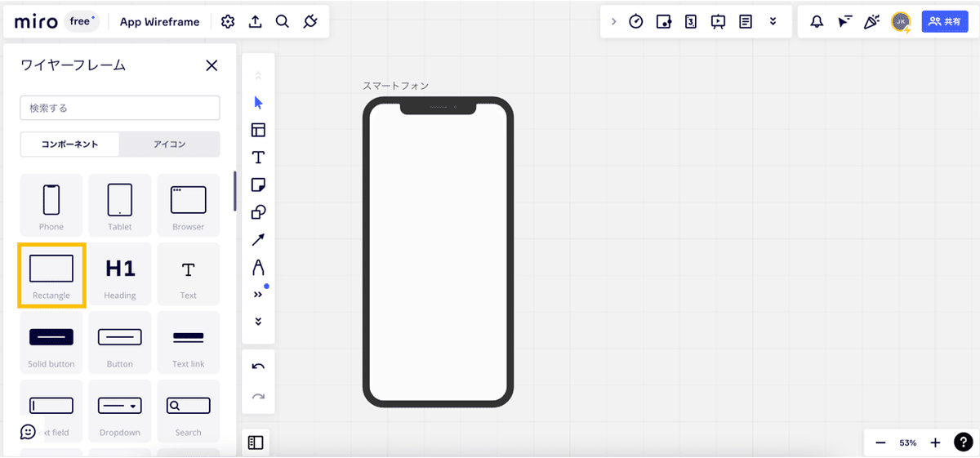Select the Text component
Screen dimensions: 980x458
tap(189, 274)
